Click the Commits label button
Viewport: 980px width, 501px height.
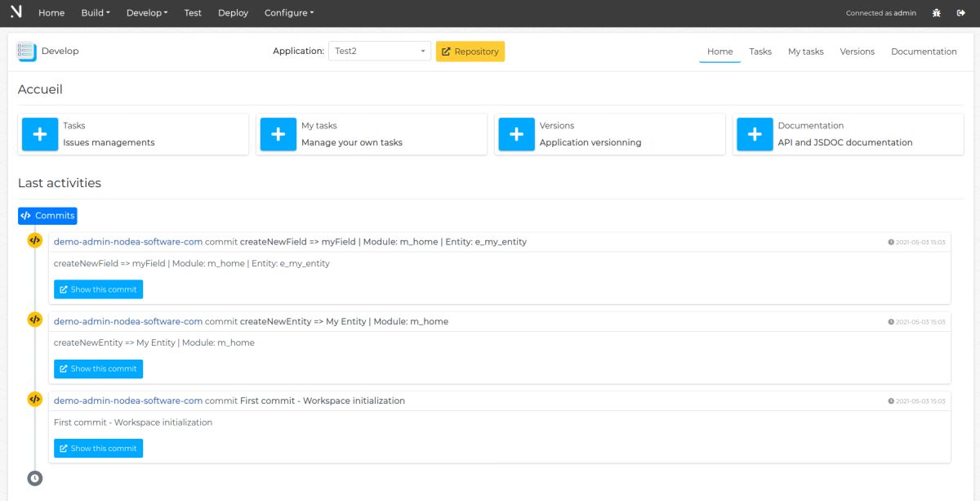(47, 216)
